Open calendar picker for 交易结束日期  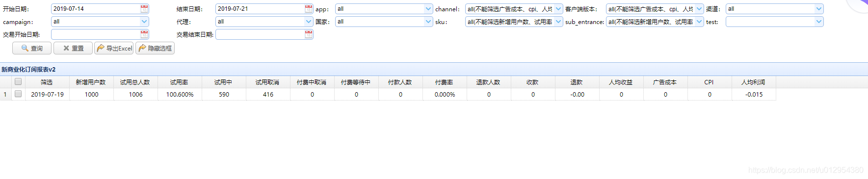[x=309, y=34]
